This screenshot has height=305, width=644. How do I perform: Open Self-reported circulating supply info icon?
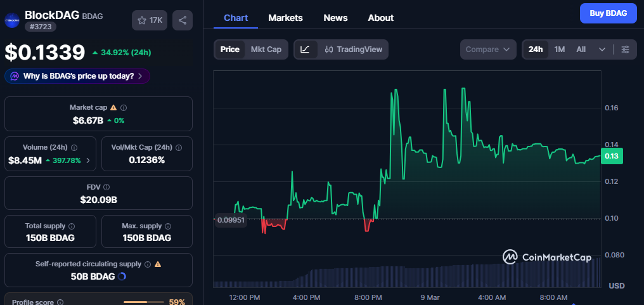pos(148,264)
